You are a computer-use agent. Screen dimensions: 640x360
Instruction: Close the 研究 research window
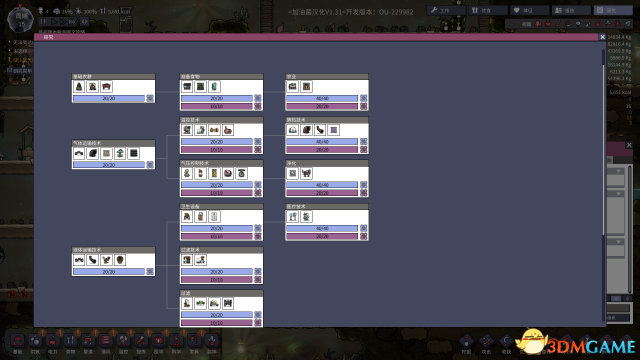(x=602, y=37)
